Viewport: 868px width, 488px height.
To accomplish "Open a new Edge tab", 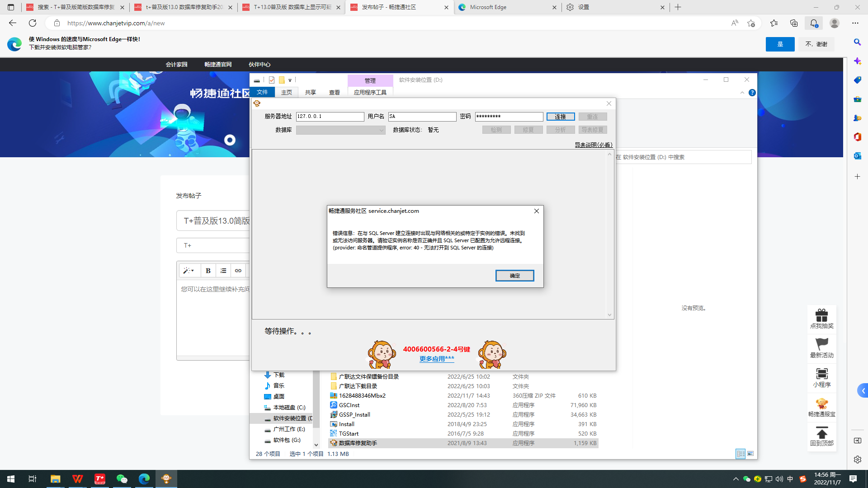I will click(678, 7).
